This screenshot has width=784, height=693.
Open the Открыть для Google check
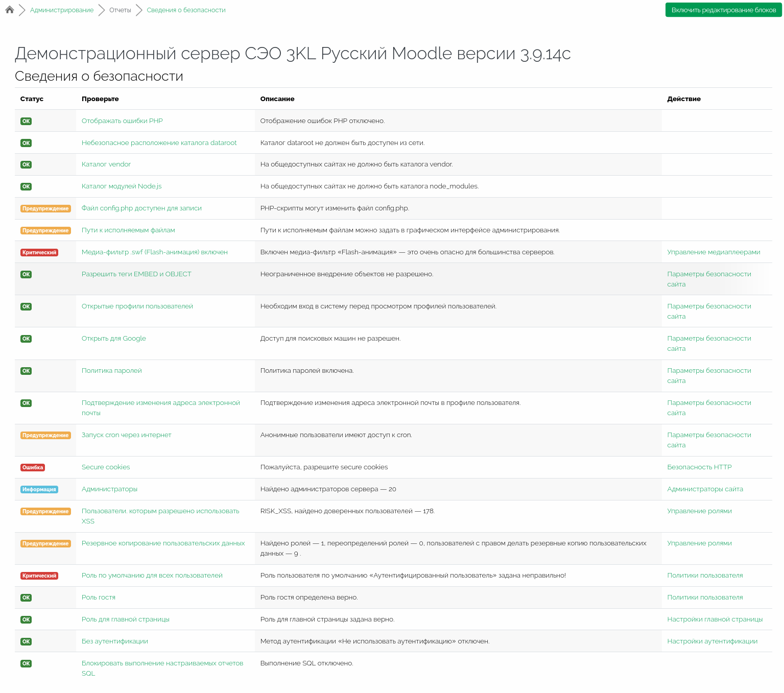114,339
